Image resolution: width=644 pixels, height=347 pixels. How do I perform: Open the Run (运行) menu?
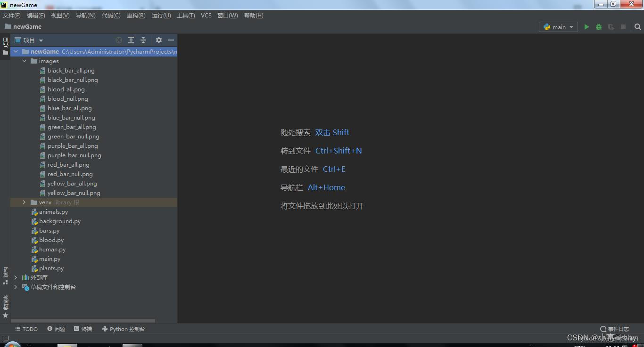tap(161, 16)
